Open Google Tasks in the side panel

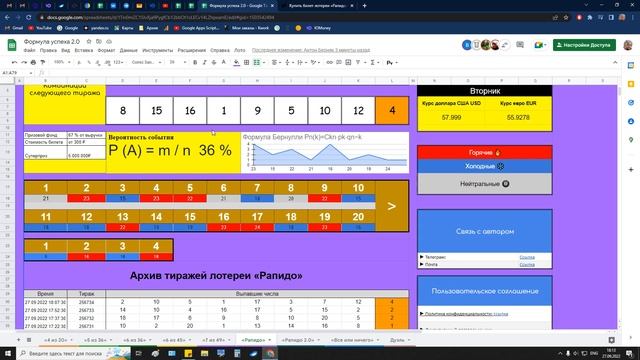(x=631, y=103)
